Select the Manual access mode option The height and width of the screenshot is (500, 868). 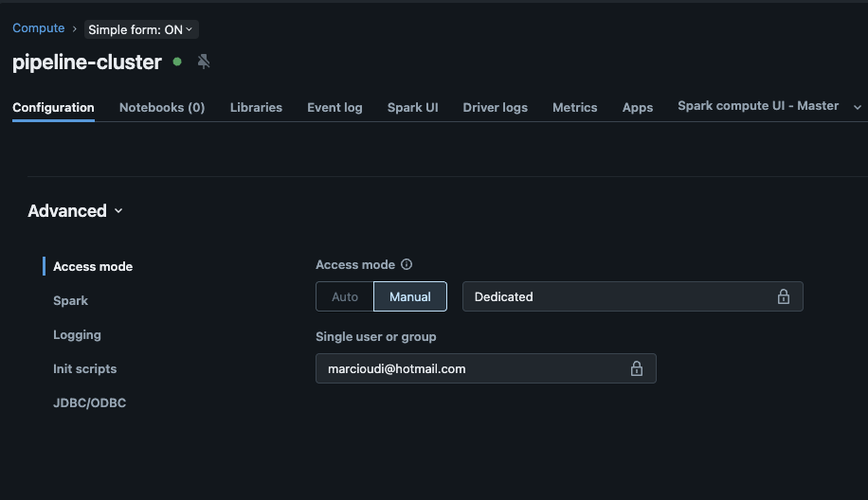[410, 296]
